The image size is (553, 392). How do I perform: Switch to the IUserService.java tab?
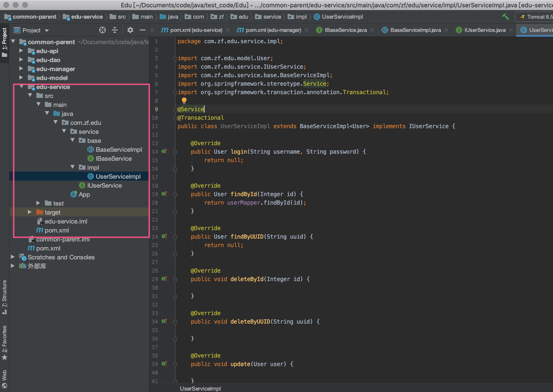click(x=485, y=30)
